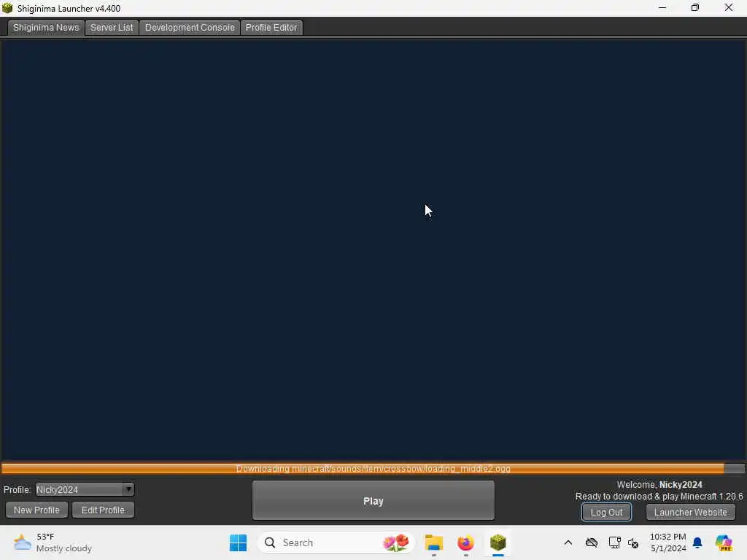Close the Shiginima Launcher window
The width and height of the screenshot is (747, 560).
click(x=729, y=8)
